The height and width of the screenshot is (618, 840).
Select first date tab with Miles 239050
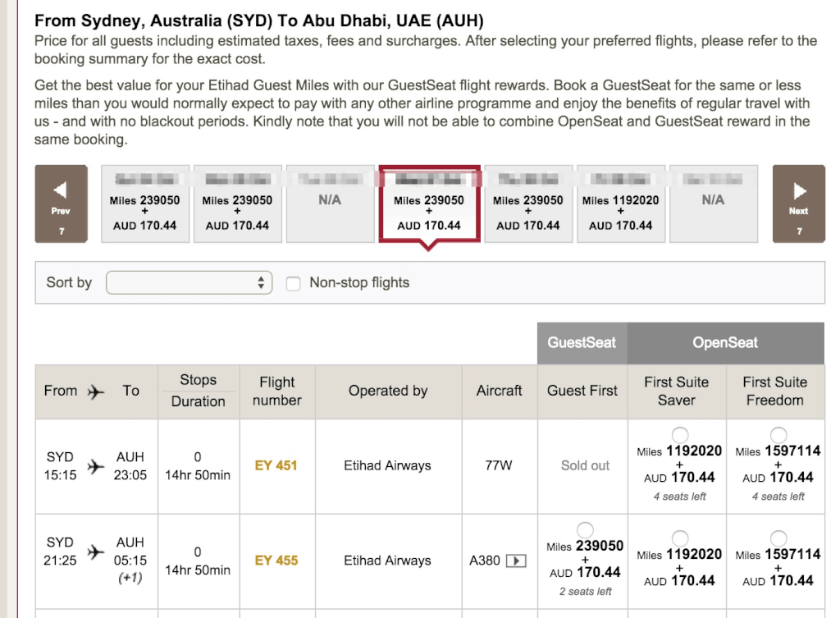(x=144, y=204)
